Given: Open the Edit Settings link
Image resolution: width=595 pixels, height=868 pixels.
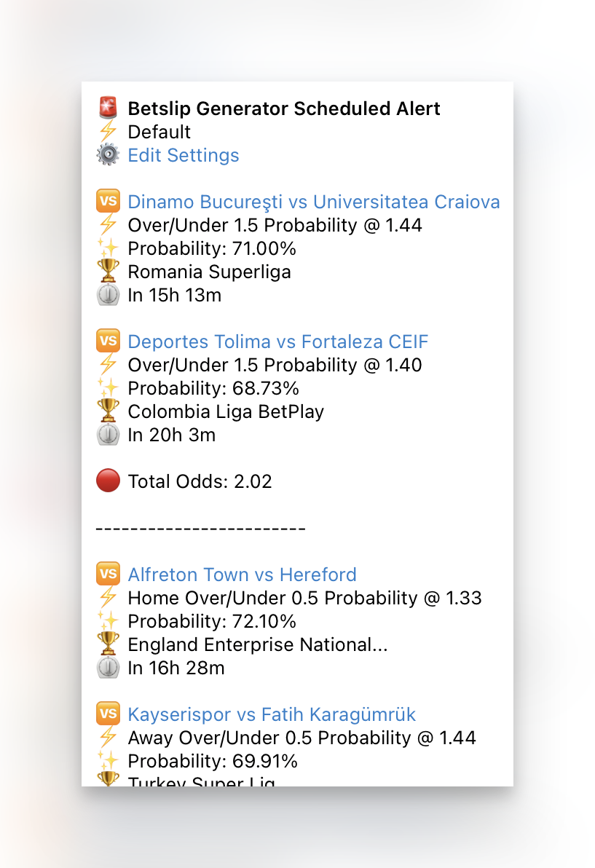Looking at the screenshot, I should point(183,155).
